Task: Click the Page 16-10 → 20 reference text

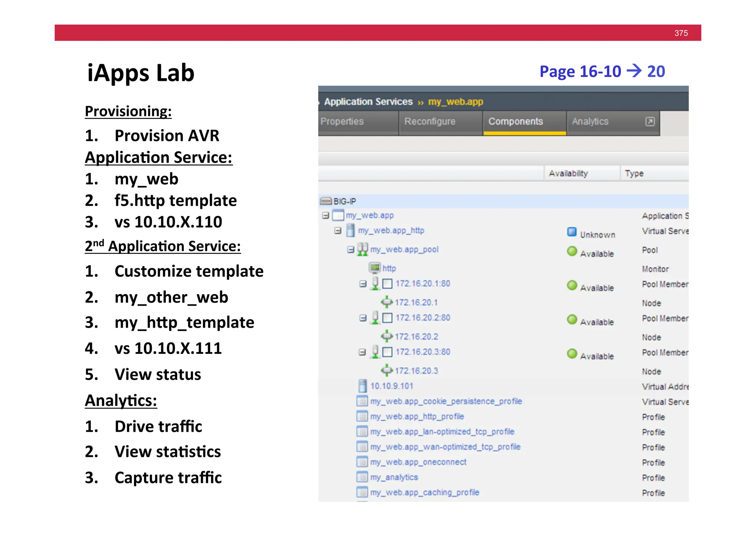Action: 602,71
